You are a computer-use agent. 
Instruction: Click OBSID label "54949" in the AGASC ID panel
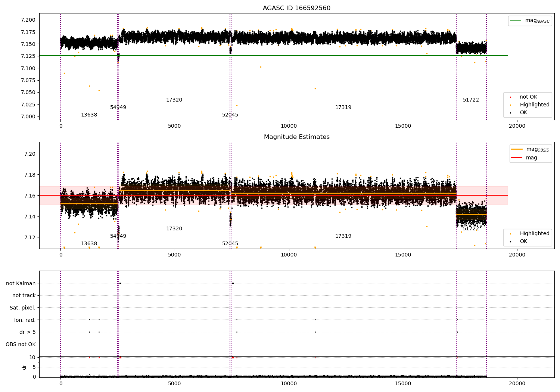point(118,108)
